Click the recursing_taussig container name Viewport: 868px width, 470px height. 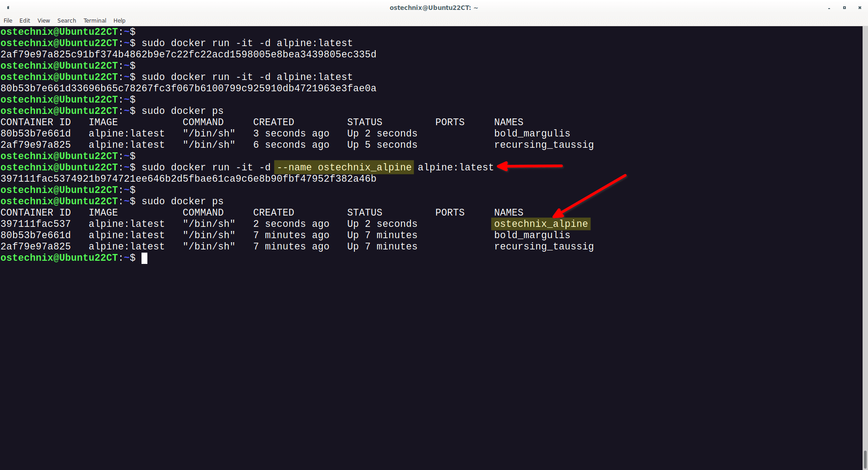(x=544, y=246)
